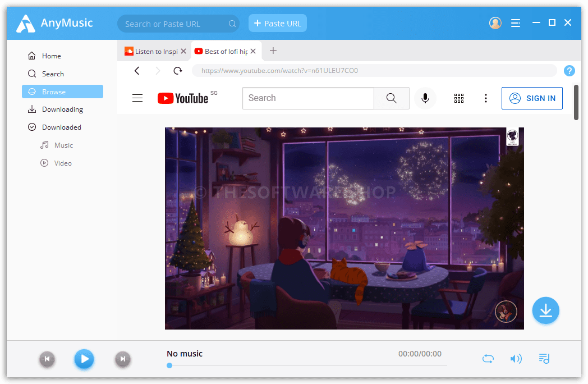Go forward in the browser

coord(158,71)
